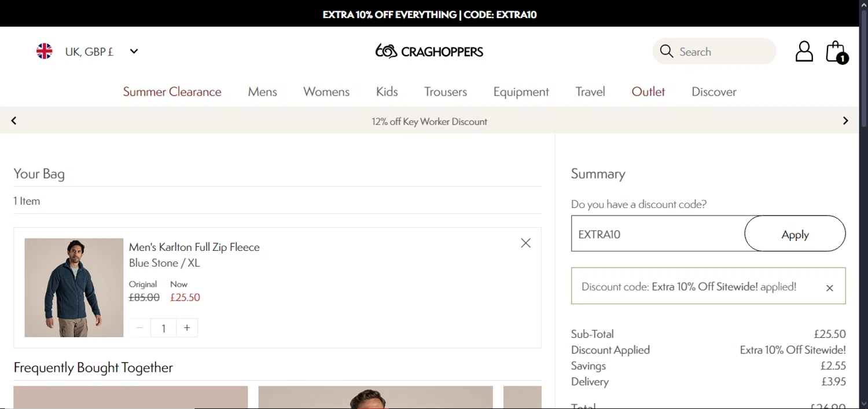The height and width of the screenshot is (409, 868).
Task: Remove Karlton Fleece with X icon
Action: tap(525, 243)
